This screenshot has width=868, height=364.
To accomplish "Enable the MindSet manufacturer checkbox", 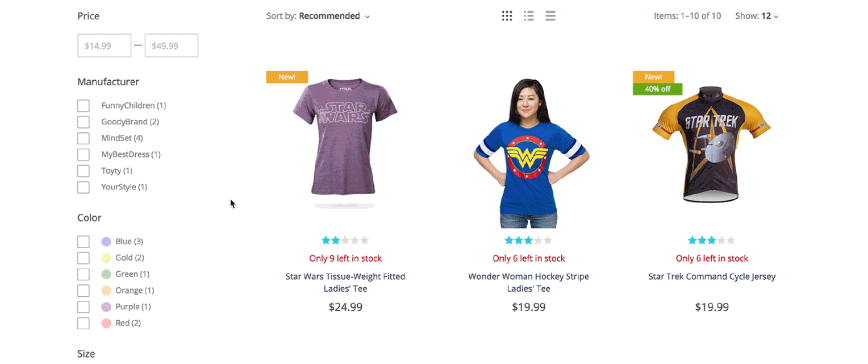I will coord(84,138).
